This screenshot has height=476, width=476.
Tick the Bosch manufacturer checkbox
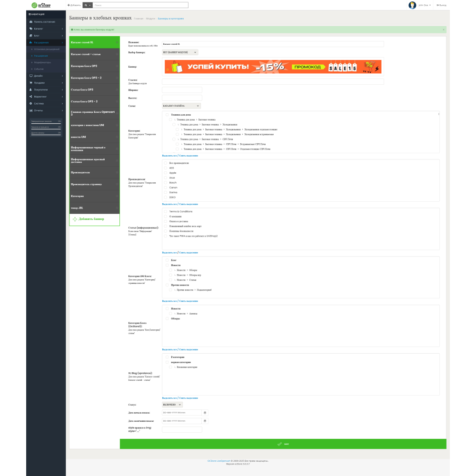(166, 183)
